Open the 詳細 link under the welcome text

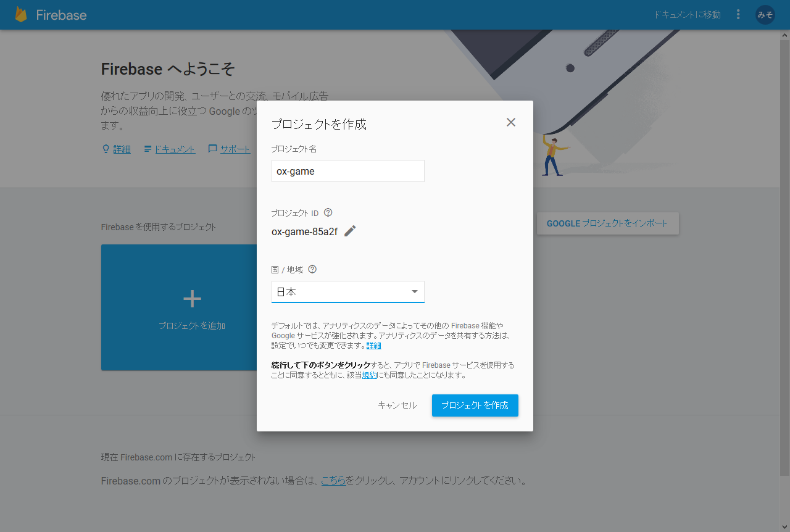[122, 149]
